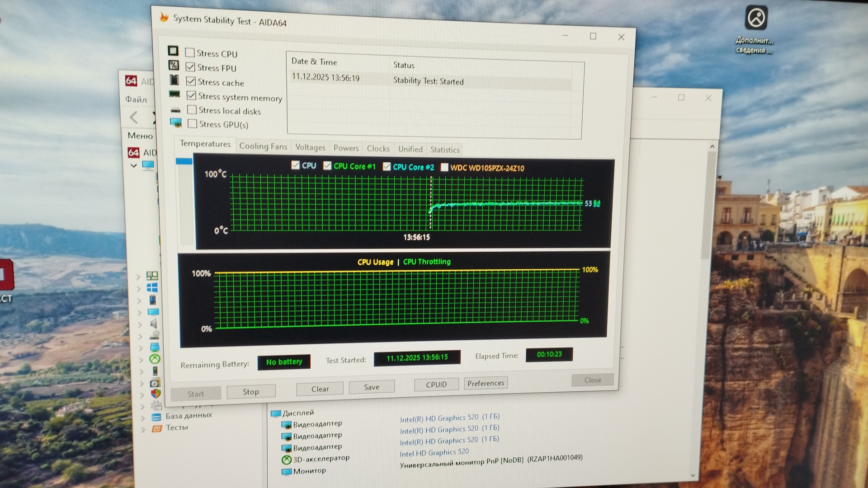Click the DirectX Xbox icon in sidebar
Viewport: 868px width, 488px height.
[x=155, y=359]
